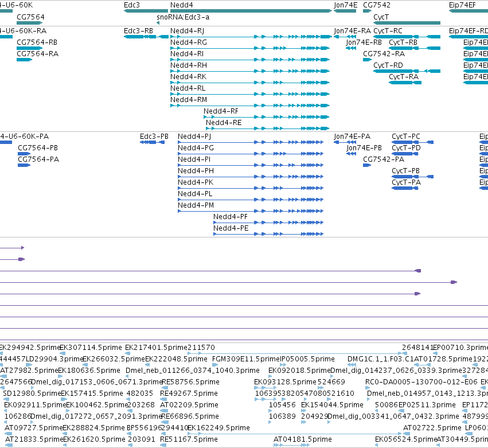The height and width of the screenshot is (448, 488).
Task: Select transcript Nedd4-RM
Action: (x=189, y=100)
